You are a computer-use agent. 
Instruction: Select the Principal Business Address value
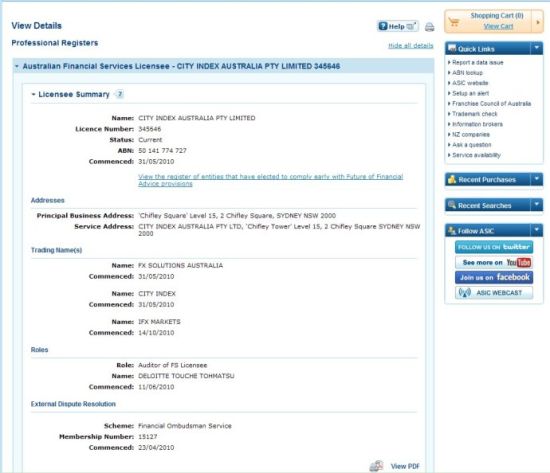(237, 216)
